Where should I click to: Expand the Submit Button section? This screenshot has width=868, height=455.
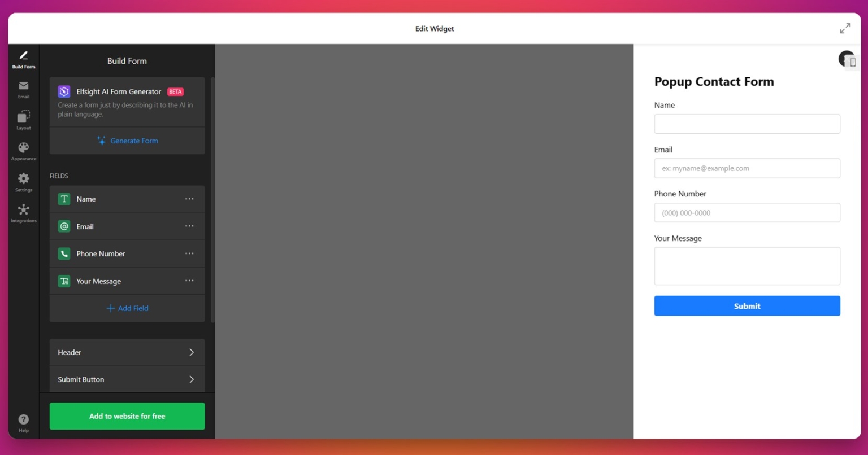(127, 379)
